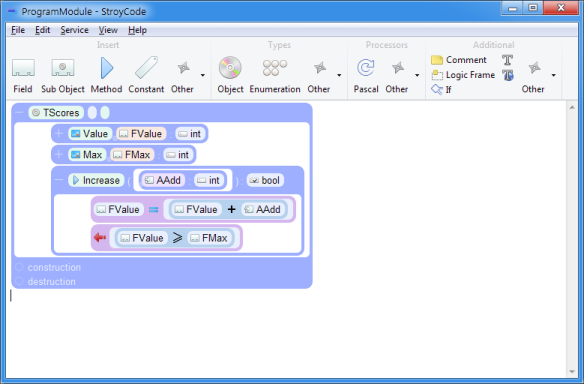Click the bool return type of Increase
This screenshot has width=584, height=384.
click(265, 180)
